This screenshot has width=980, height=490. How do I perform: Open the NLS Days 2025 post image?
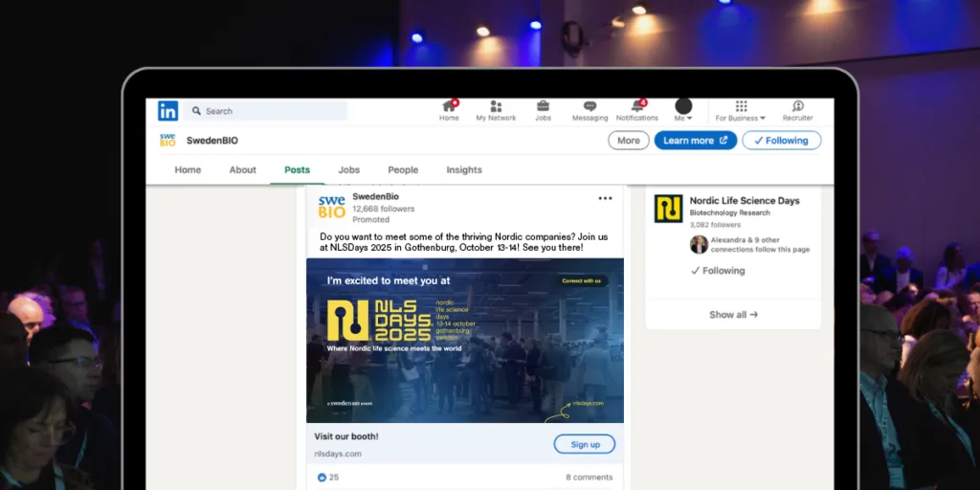click(464, 341)
